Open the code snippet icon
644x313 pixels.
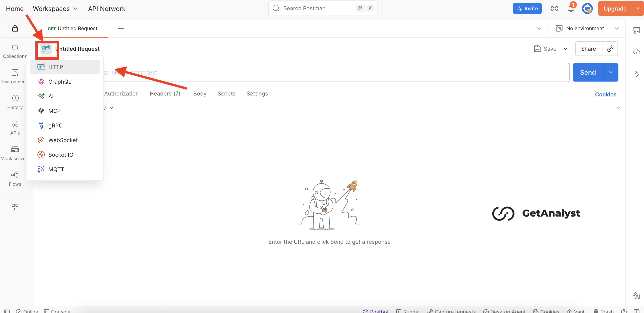pos(636,52)
